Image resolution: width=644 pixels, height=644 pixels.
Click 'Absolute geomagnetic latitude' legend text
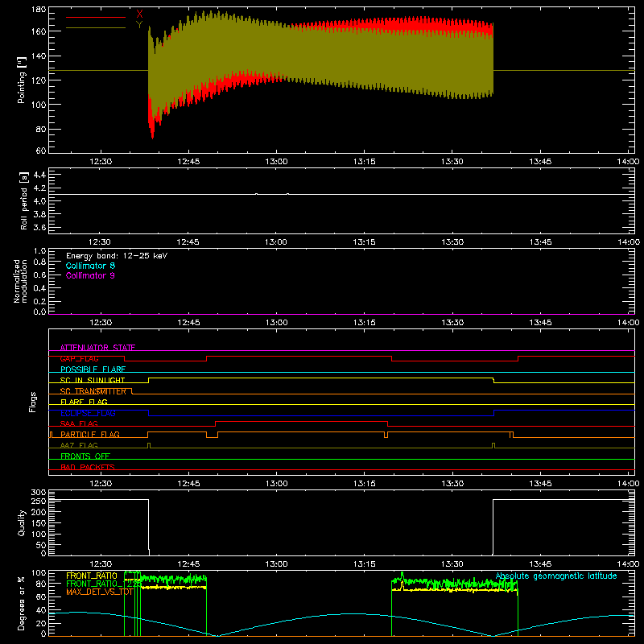[x=556, y=576]
